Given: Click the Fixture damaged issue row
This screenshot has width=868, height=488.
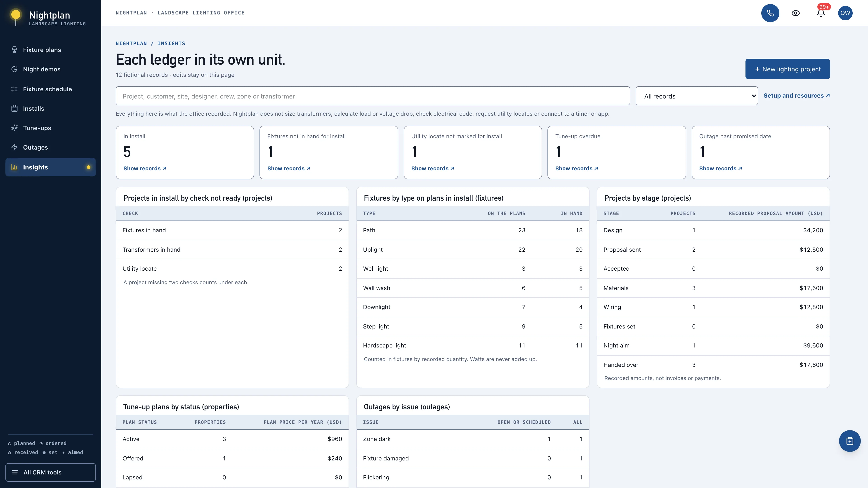Looking at the screenshot, I should [x=473, y=458].
